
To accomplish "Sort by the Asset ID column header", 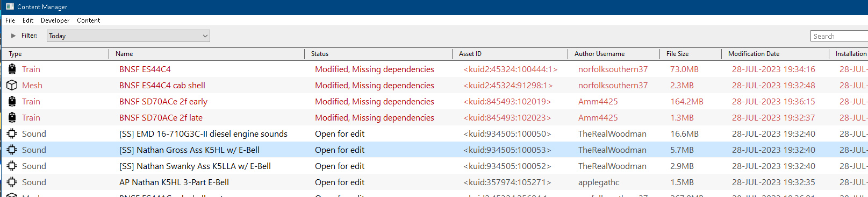I will click(470, 54).
